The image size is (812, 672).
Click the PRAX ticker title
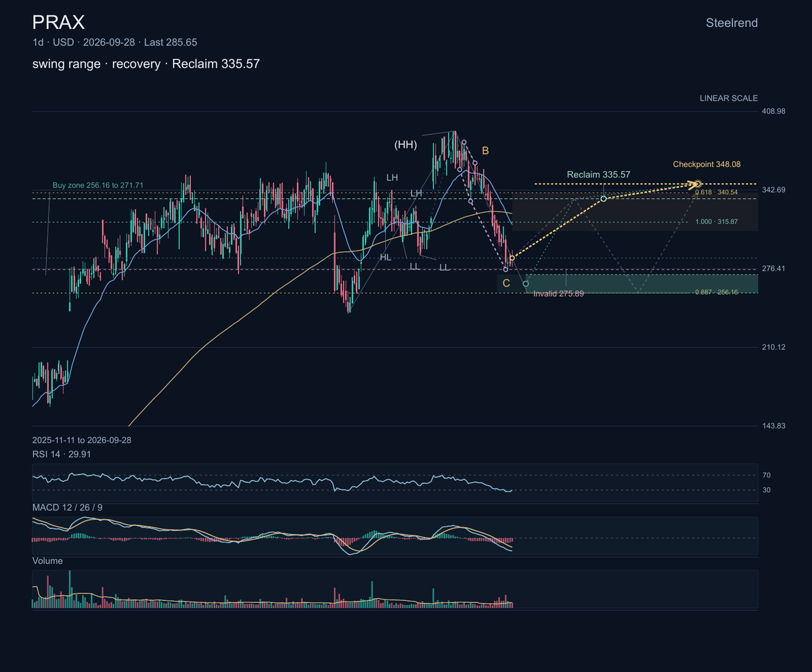coord(58,22)
